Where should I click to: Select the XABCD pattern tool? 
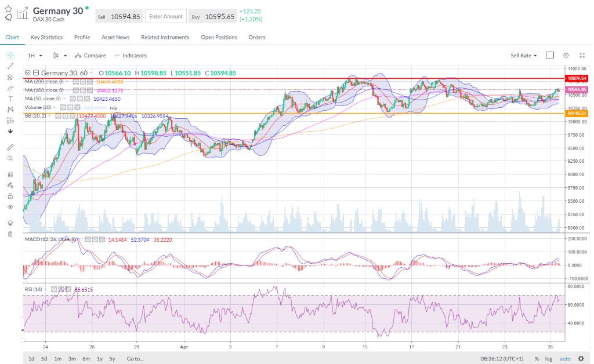pos(10,110)
